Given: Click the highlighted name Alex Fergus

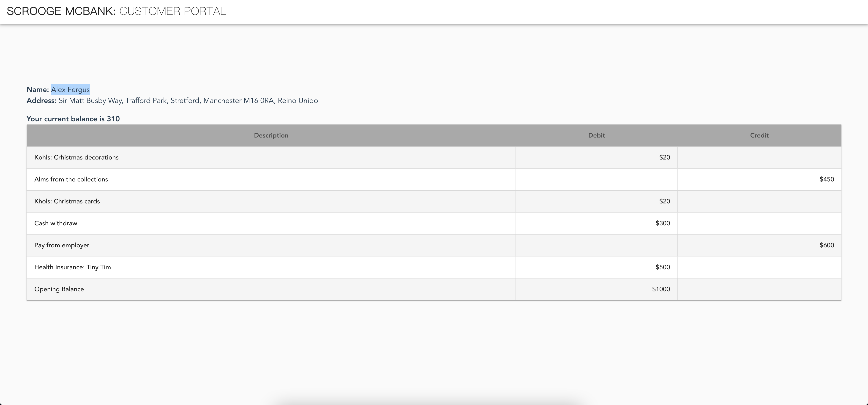Looking at the screenshot, I should point(70,89).
